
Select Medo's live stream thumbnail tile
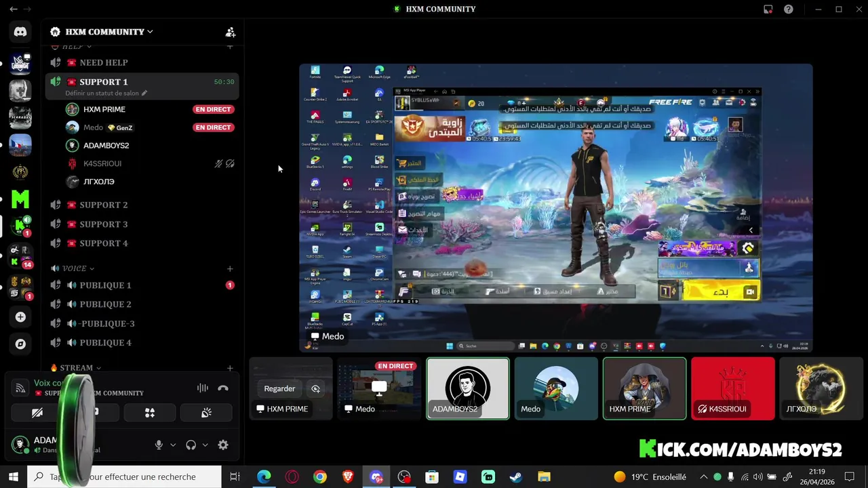(379, 389)
